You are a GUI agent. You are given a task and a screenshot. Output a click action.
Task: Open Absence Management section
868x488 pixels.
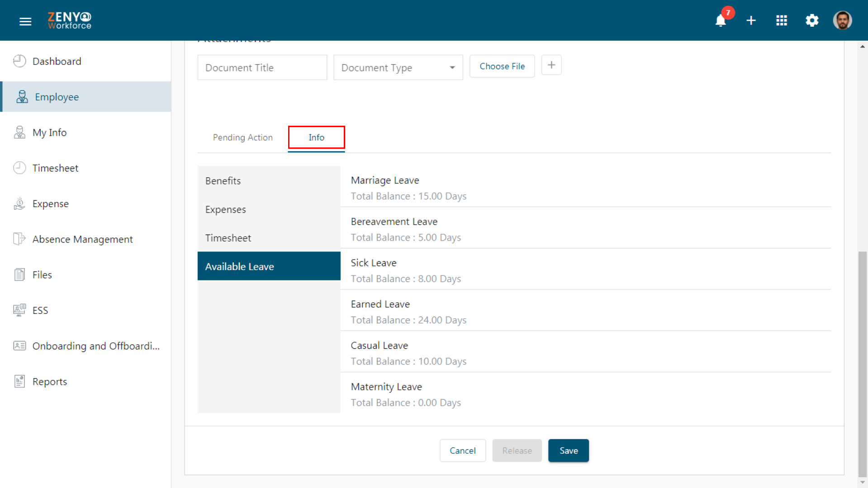click(86, 239)
